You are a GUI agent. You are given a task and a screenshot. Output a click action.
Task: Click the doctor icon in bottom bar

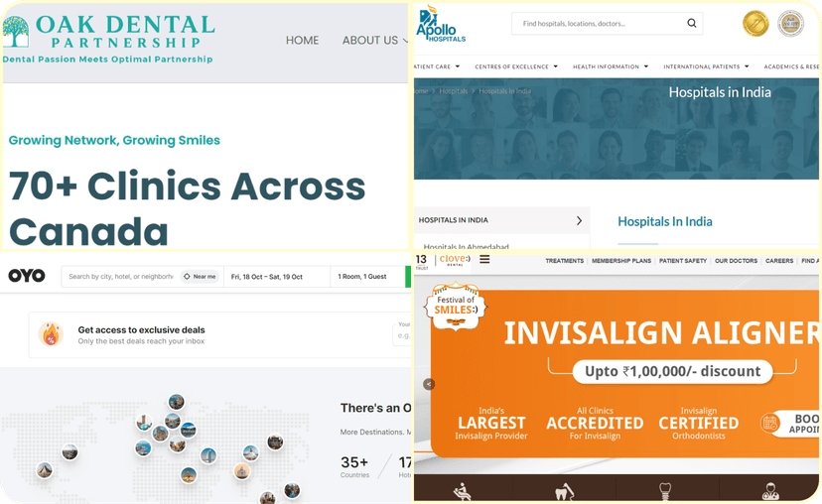coord(770,491)
